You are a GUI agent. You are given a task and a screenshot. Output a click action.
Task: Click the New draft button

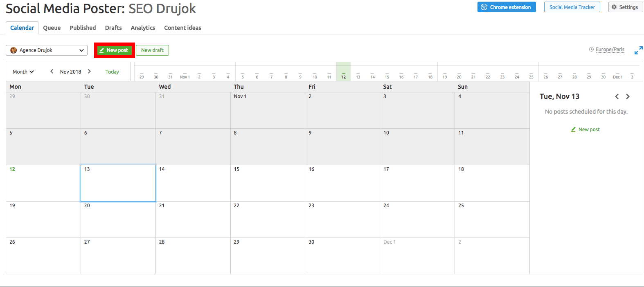pyautogui.click(x=152, y=50)
